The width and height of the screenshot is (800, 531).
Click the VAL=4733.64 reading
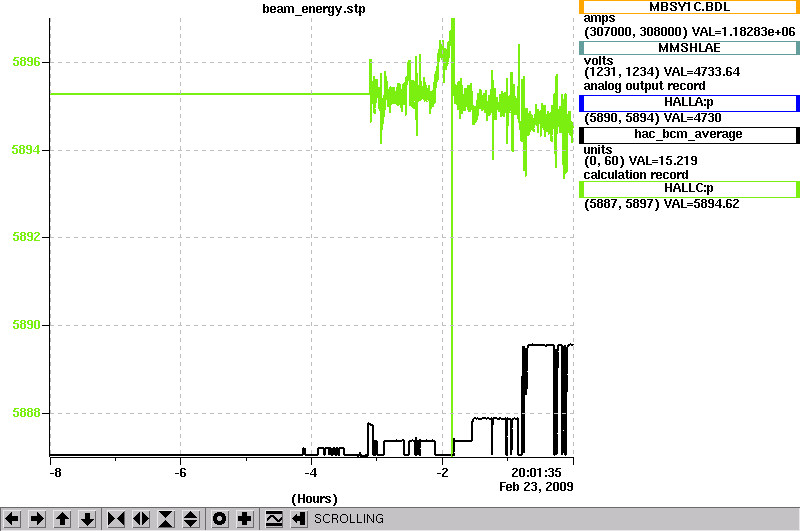(x=701, y=72)
